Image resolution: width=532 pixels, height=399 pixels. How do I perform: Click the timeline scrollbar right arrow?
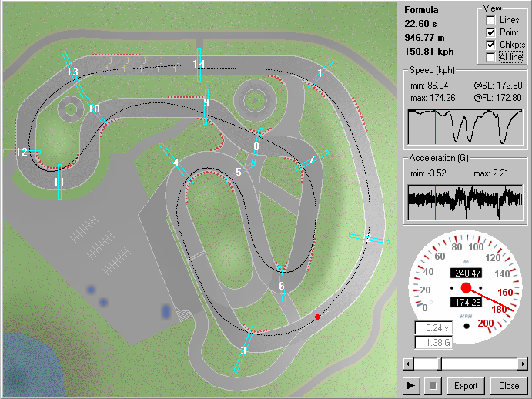[x=523, y=364]
